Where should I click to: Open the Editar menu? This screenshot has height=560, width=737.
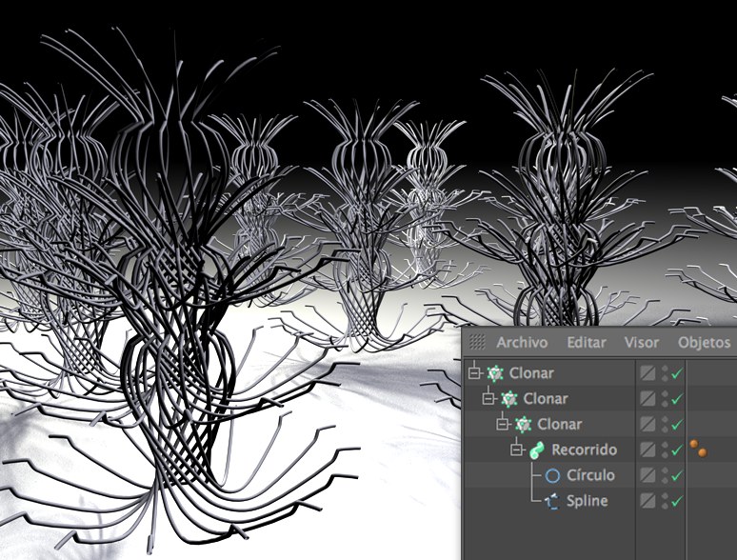click(x=586, y=342)
